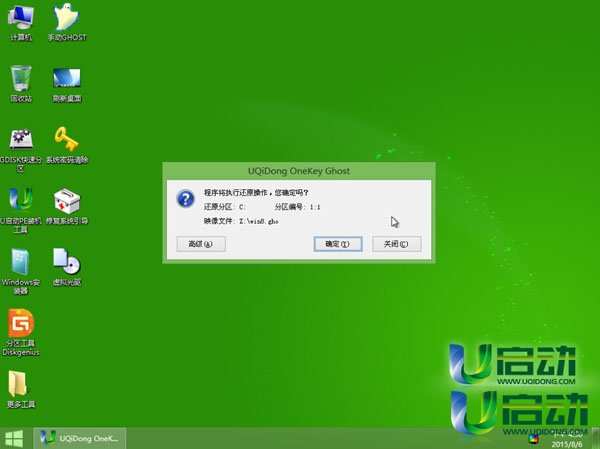The width and height of the screenshot is (600, 449).
Task: Click the blue question mark dialog icon
Action: [186, 199]
